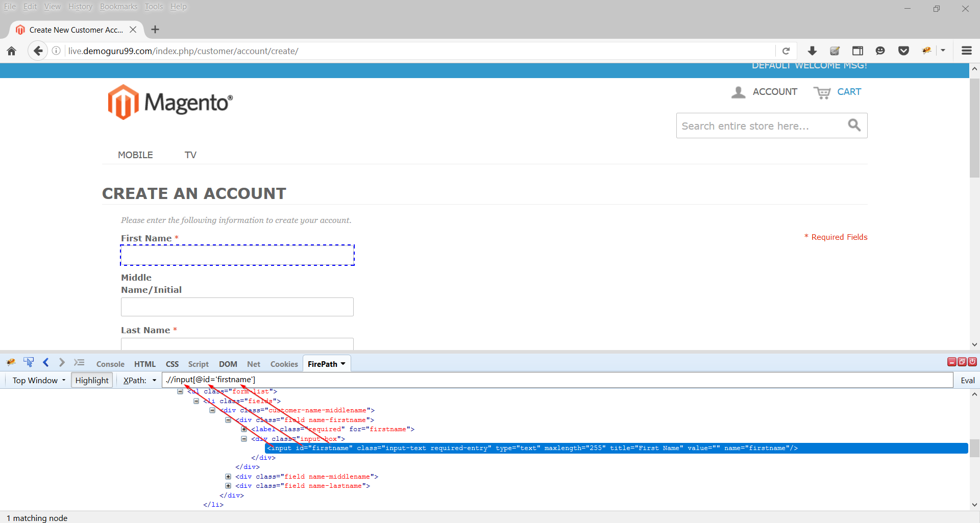Expand the label class="required" node

(x=244, y=429)
